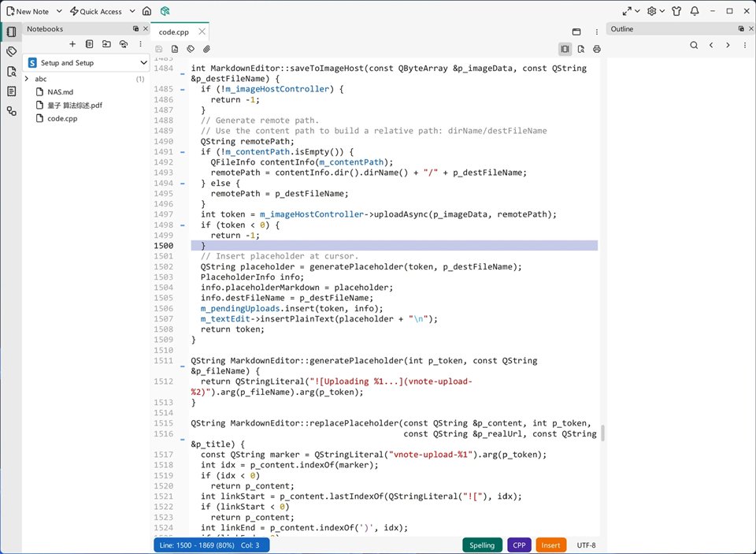
Task: Toggle the Insert mode indicator in status bar
Action: pos(550,545)
